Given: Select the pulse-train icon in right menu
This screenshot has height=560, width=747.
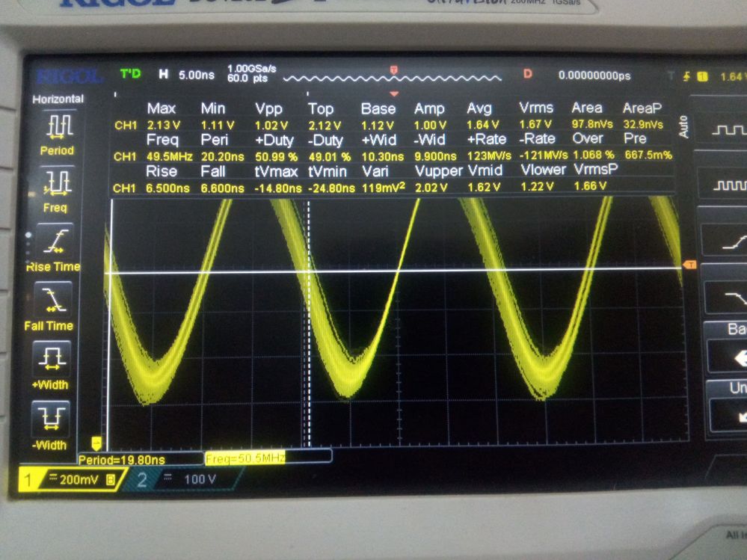Looking at the screenshot, I should [729, 185].
